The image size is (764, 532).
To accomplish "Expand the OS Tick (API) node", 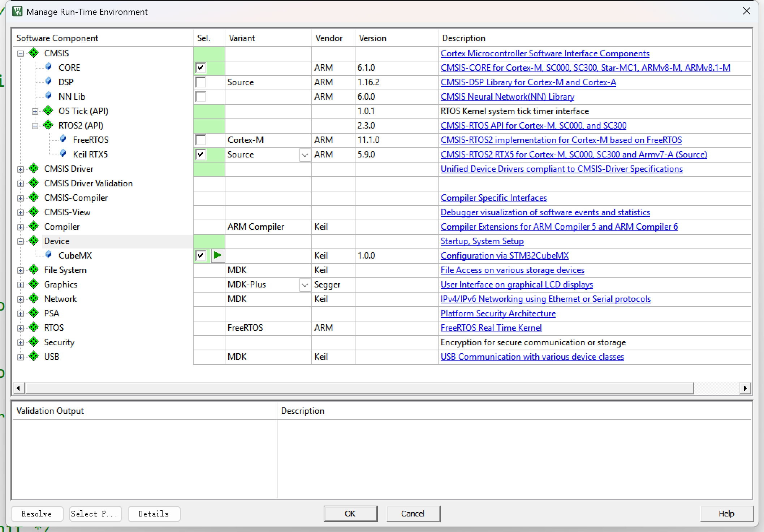I will coord(35,111).
